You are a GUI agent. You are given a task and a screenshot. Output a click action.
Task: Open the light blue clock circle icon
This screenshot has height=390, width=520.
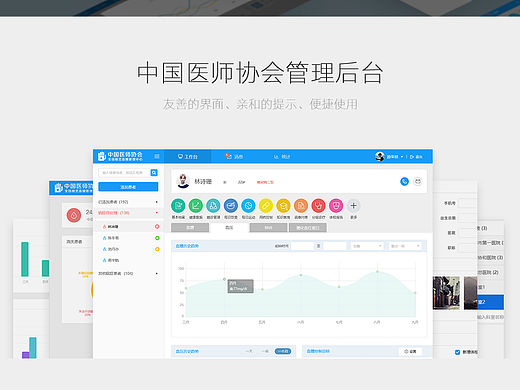point(248,206)
